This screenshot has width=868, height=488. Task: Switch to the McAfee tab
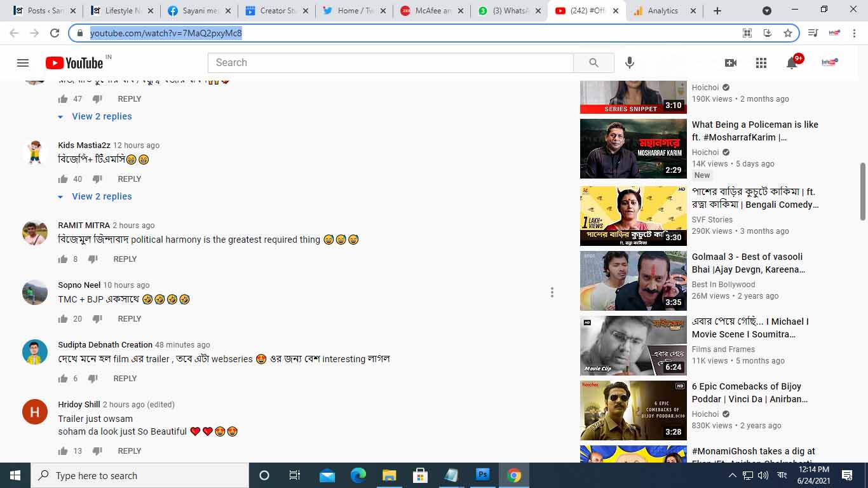point(431,11)
